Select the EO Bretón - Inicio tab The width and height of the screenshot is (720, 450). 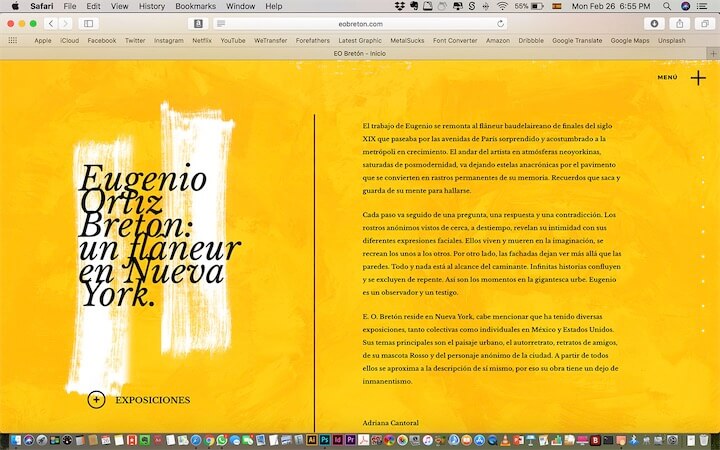tap(359, 54)
